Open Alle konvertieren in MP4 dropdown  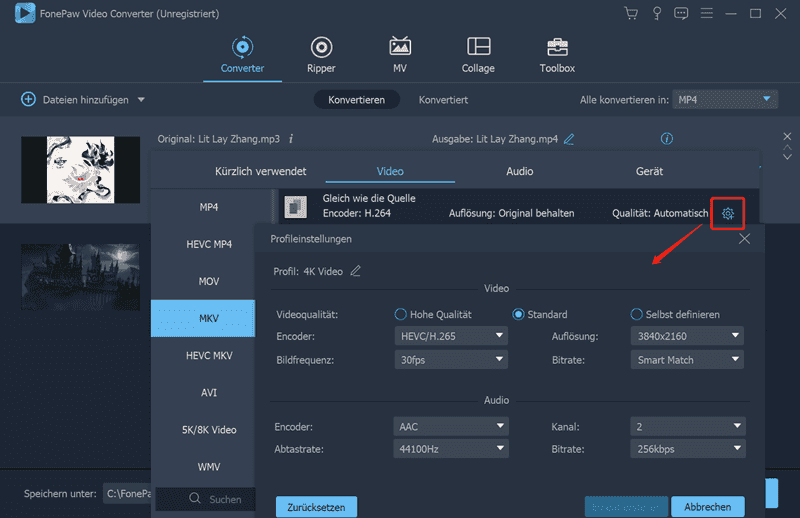pos(725,100)
